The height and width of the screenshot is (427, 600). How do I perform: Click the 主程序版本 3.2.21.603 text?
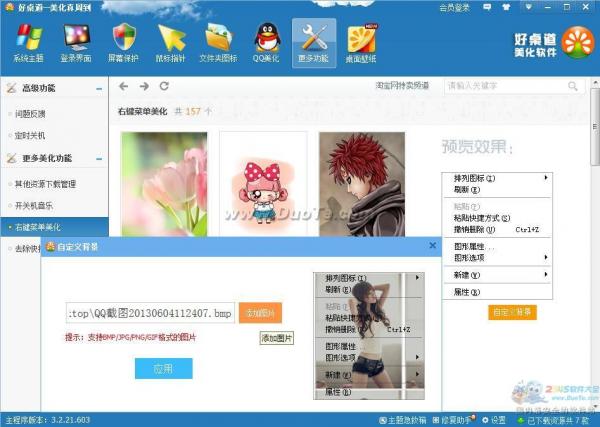47,420
